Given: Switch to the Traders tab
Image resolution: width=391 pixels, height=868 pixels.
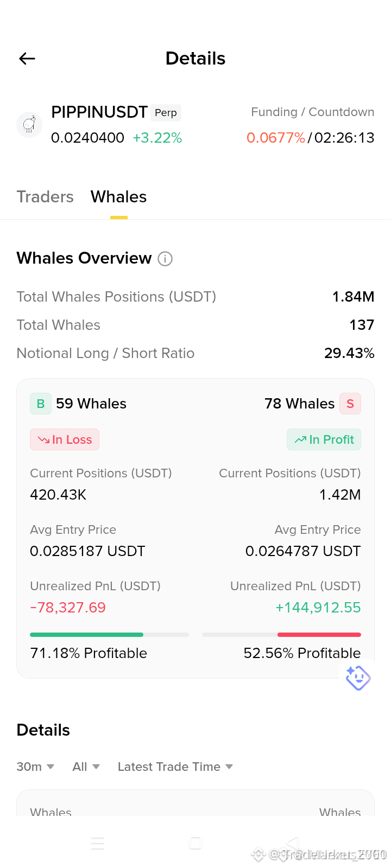Looking at the screenshot, I should click(x=45, y=196).
